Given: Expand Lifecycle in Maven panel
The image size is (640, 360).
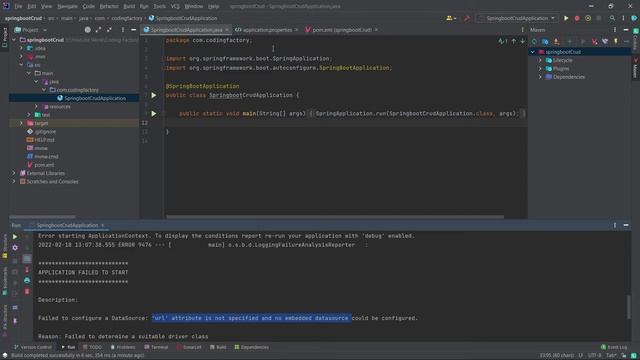Looking at the screenshot, I should pyautogui.click(x=540, y=60).
